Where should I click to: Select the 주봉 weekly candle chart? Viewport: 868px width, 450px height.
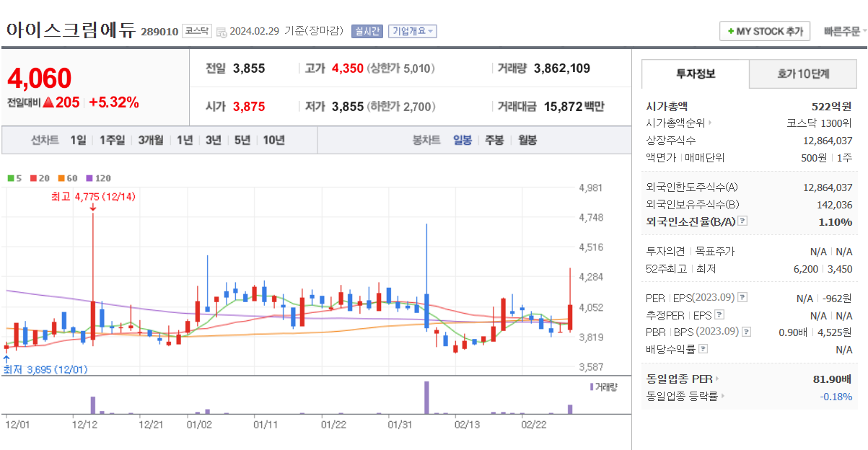[x=494, y=140]
